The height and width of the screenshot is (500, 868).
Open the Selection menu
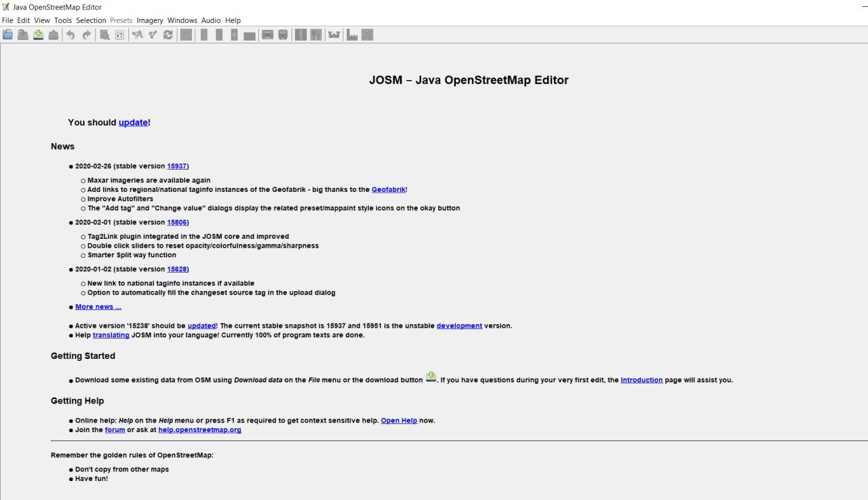(91, 20)
